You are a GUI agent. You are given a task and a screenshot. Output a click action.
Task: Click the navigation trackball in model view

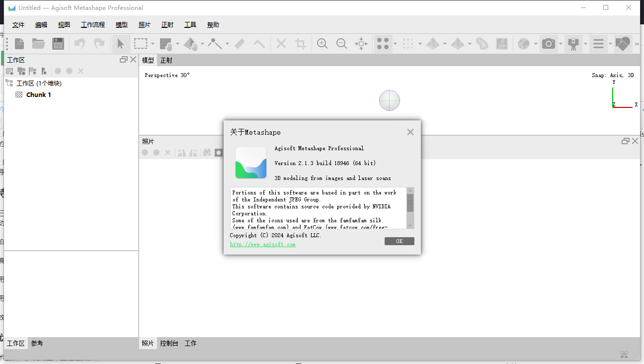point(390,100)
